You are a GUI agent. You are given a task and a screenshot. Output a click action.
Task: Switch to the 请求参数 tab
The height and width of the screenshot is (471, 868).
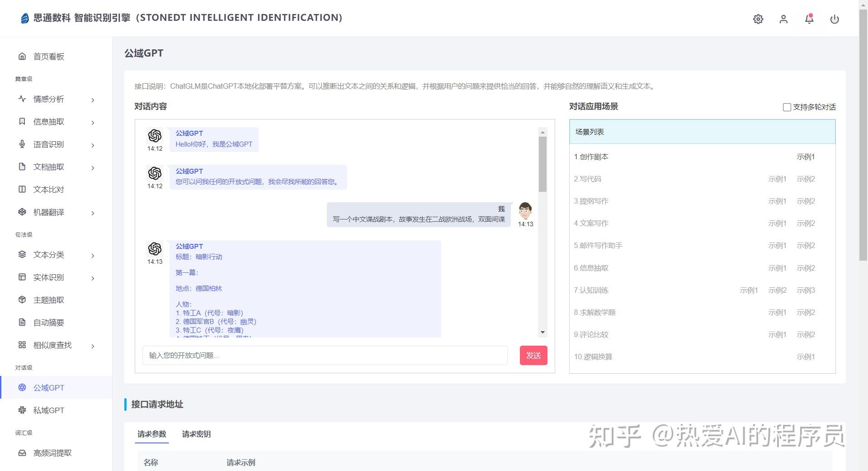click(x=152, y=434)
